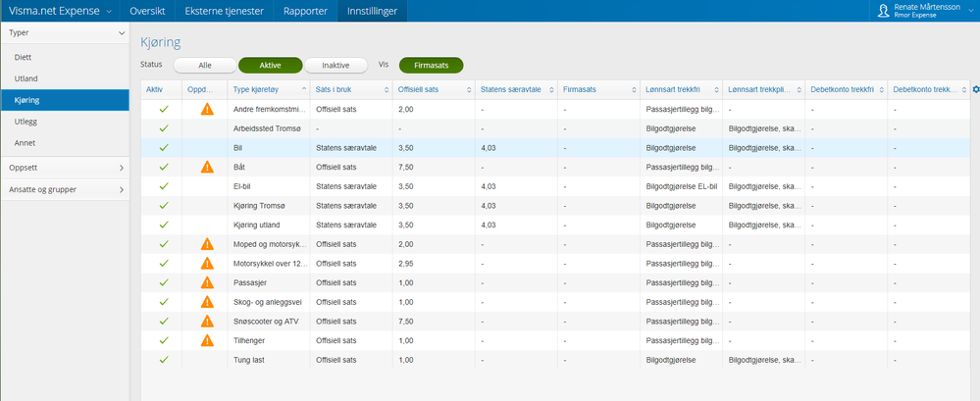980x401 pixels.
Task: Collapse the Typer sidebar section
Action: tap(65, 32)
